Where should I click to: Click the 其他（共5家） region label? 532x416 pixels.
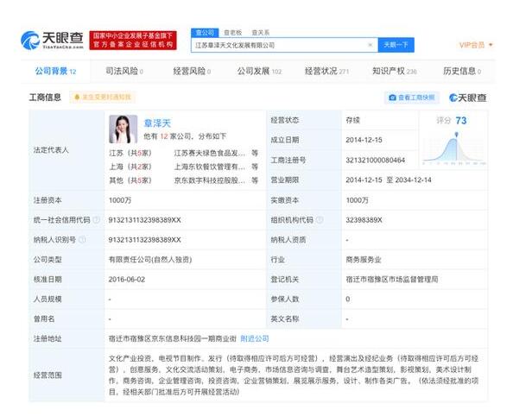[130, 180]
